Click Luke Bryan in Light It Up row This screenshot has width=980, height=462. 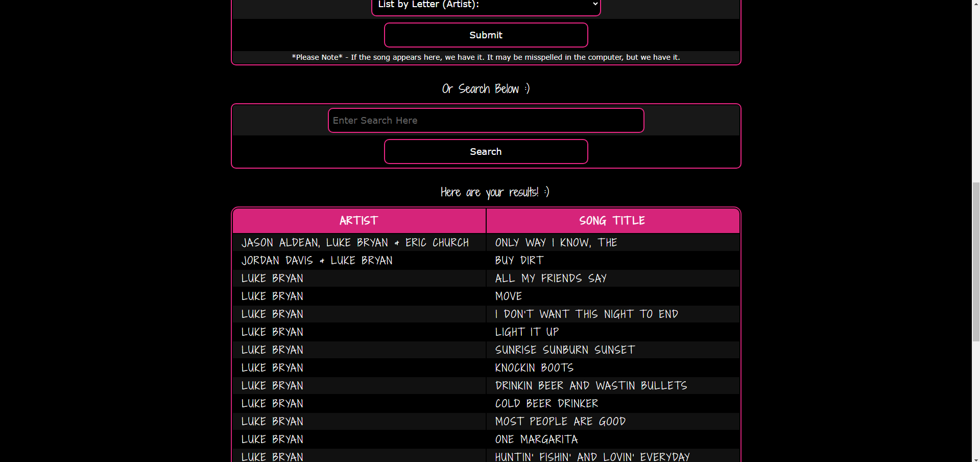point(272,332)
